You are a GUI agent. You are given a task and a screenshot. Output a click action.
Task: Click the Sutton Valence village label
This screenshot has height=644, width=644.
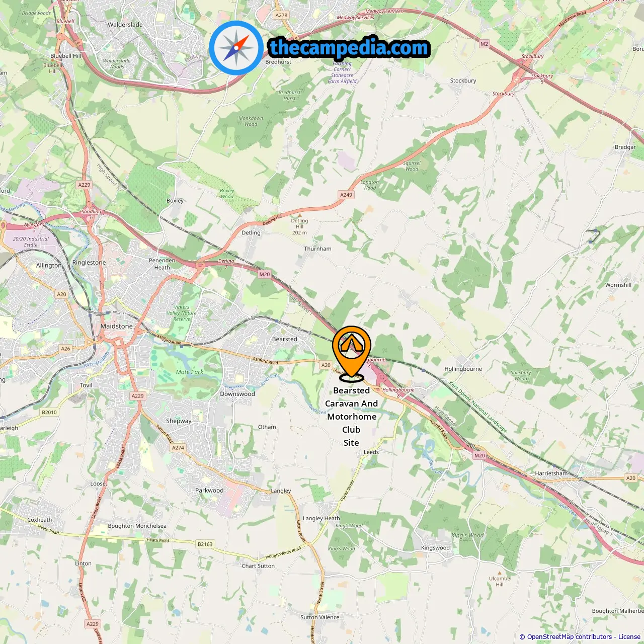pos(320,617)
